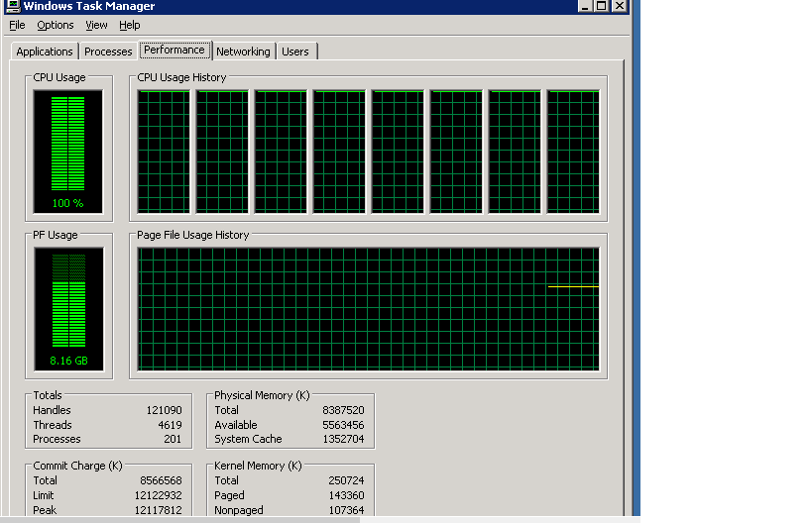Click the Handles count in Totals
The height and width of the screenshot is (523, 812).
tap(164, 410)
